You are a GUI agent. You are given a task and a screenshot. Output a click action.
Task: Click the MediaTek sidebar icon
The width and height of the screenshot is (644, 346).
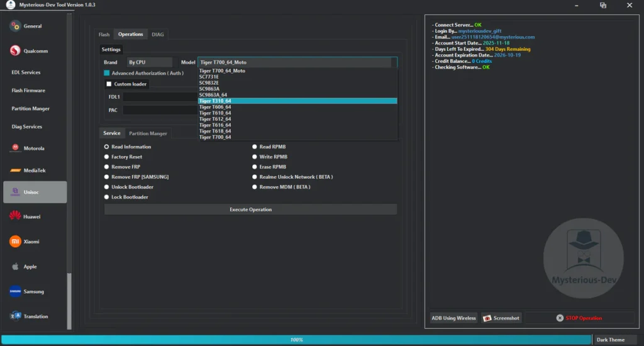pyautogui.click(x=15, y=170)
